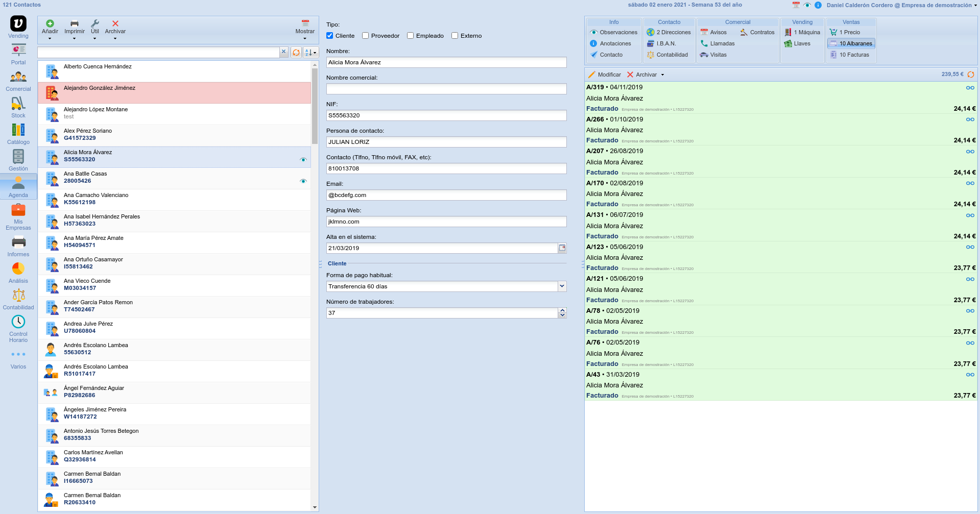Open the sort order dropdown

[x=310, y=53]
